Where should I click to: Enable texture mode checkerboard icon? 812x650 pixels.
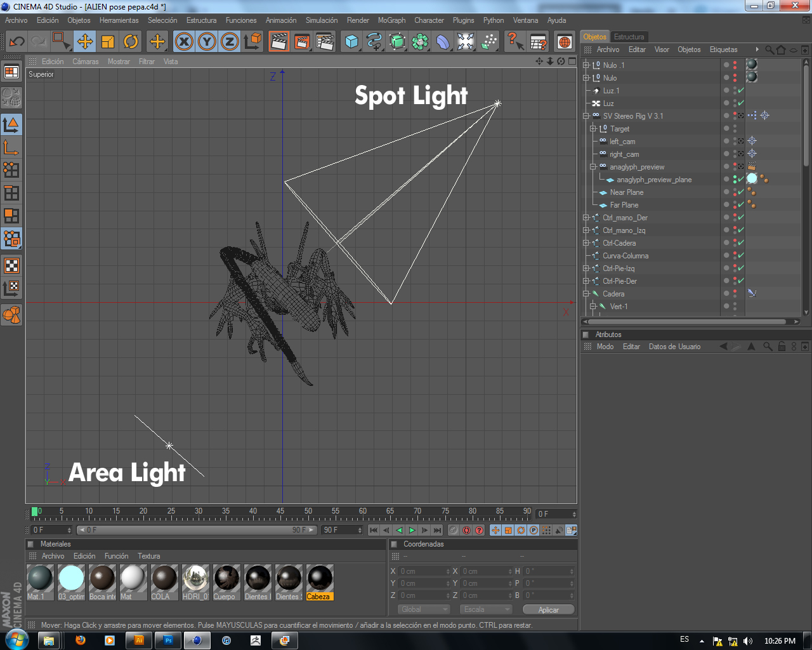pos(11,265)
